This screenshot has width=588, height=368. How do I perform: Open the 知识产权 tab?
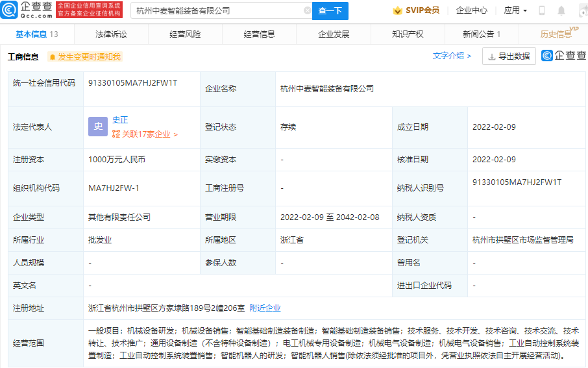[x=408, y=34]
